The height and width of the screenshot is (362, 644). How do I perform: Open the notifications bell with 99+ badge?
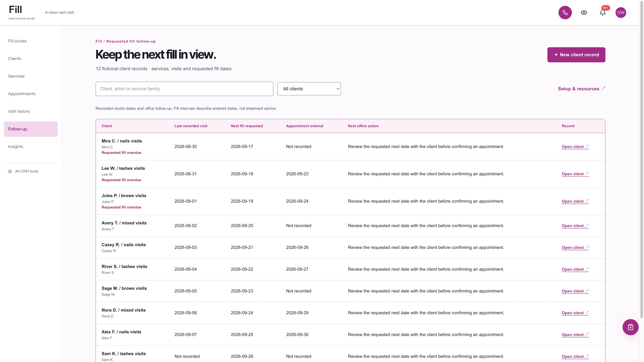point(603,13)
